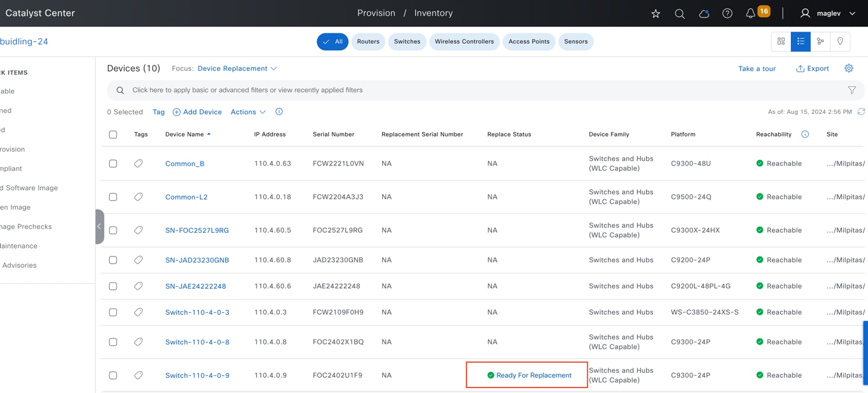Open the Focus Device Replacement dropdown
Viewport: 868px width, 393px height.
(237, 69)
